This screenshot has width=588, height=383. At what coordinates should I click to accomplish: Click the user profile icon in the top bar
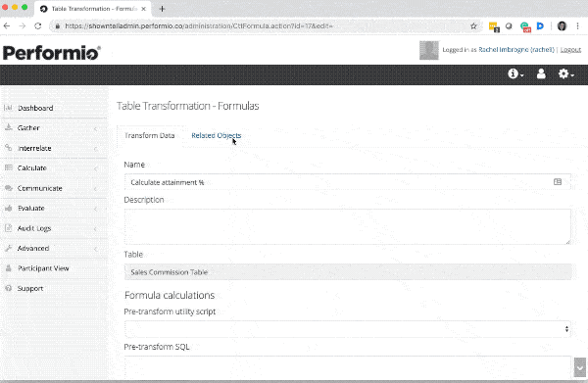pyautogui.click(x=541, y=73)
